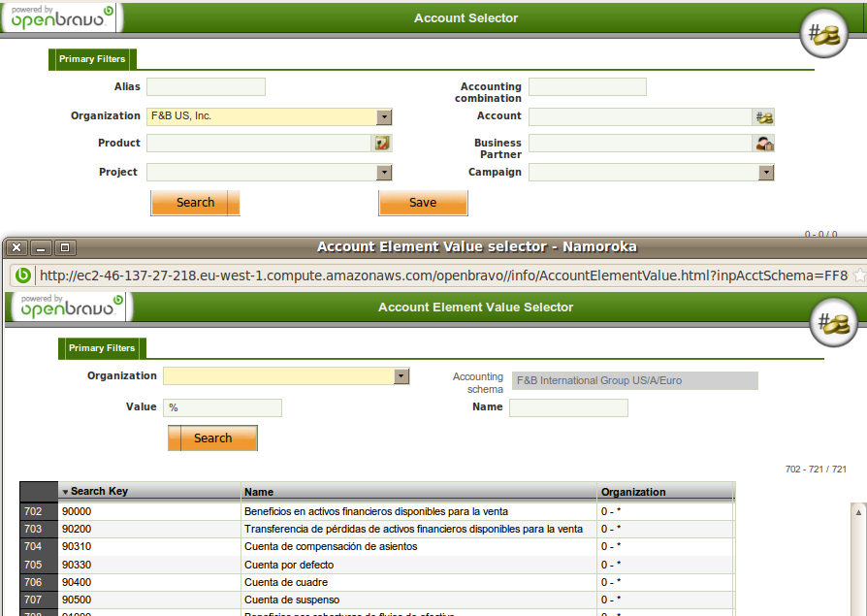Click the Openbravo logo in Account Selector header

[x=62, y=17]
